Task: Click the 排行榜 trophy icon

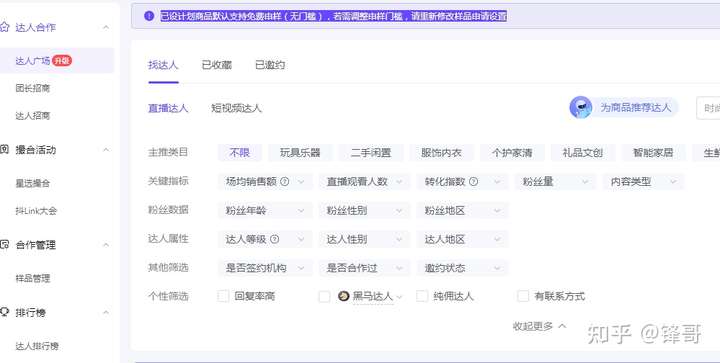Action: click(x=5, y=312)
